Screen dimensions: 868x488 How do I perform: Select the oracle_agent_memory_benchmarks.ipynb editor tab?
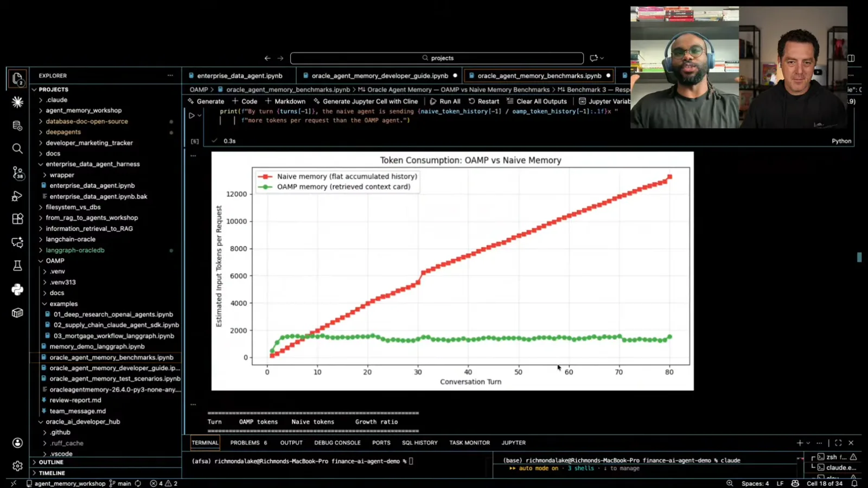(x=539, y=76)
